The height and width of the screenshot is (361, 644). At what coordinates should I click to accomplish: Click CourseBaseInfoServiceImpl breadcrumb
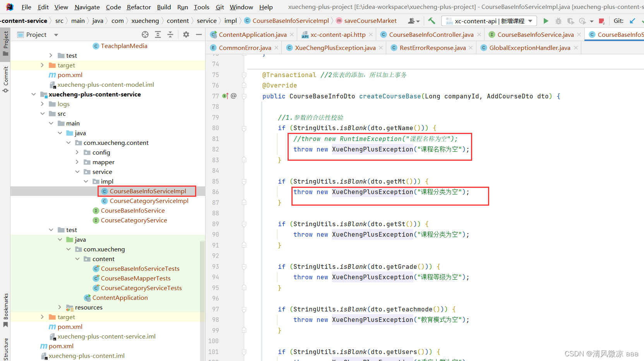click(x=291, y=21)
